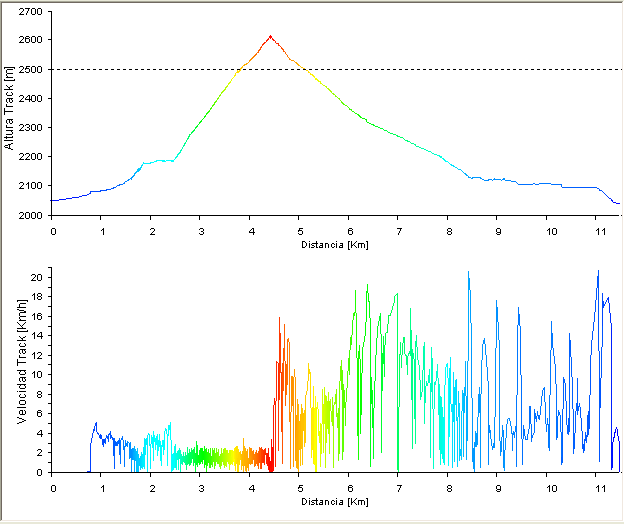
Task: Click the altitude curve's cyan plateau near 2 km
Action: (158, 161)
